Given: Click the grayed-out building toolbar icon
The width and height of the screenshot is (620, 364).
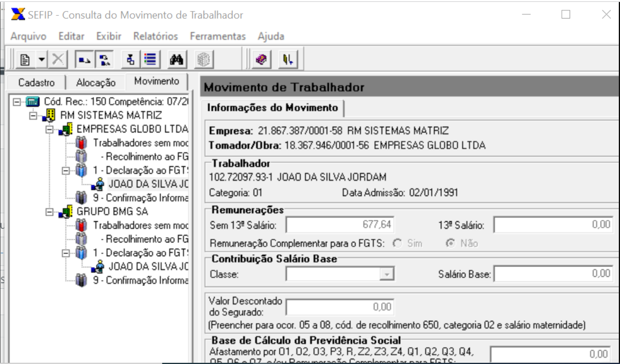Looking at the screenshot, I should click(204, 60).
